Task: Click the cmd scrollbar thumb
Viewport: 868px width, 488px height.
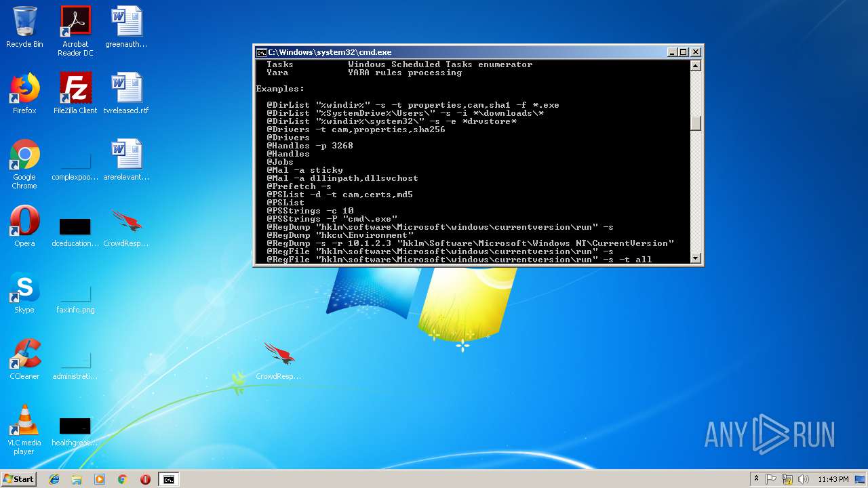Action: click(x=695, y=123)
